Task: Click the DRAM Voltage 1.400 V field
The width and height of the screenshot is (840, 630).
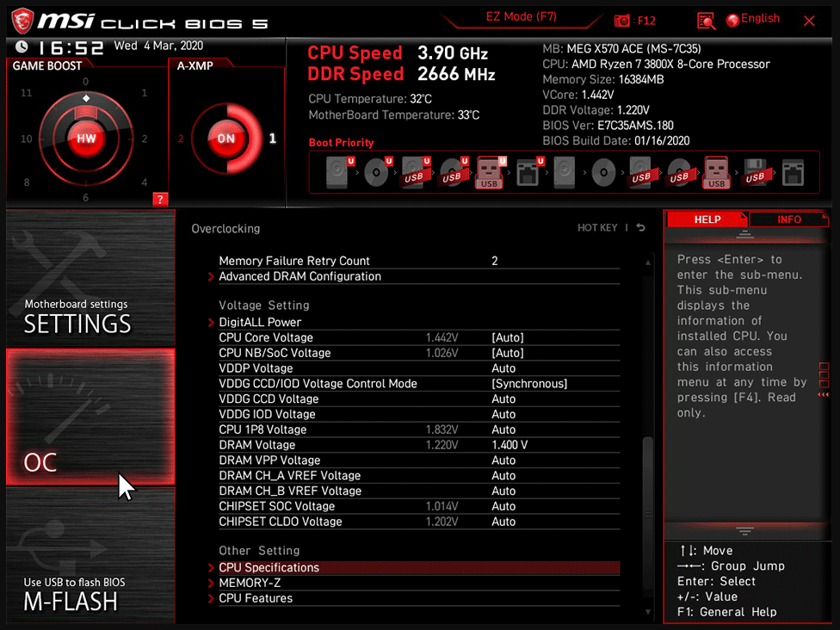Action: point(510,445)
